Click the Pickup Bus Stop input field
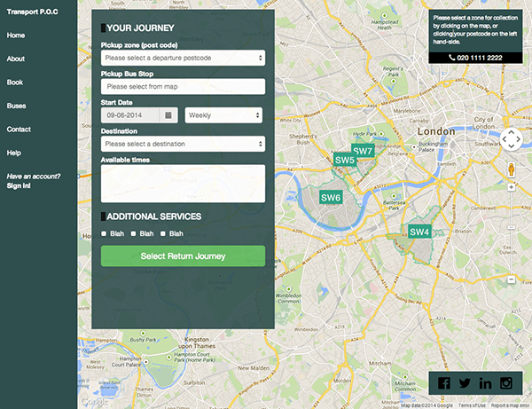Image resolution: width=532 pixels, height=409 pixels. coord(183,87)
